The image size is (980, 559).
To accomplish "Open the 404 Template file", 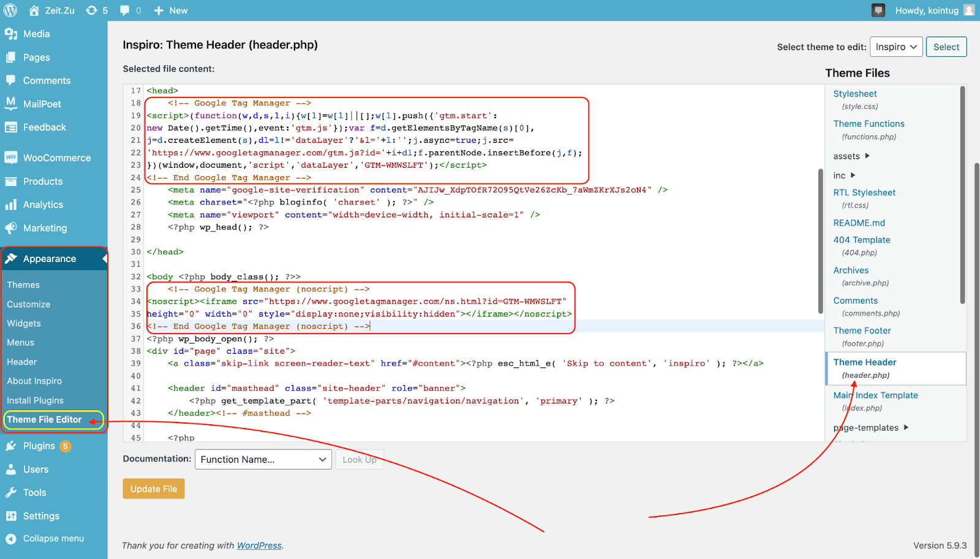I will point(862,240).
